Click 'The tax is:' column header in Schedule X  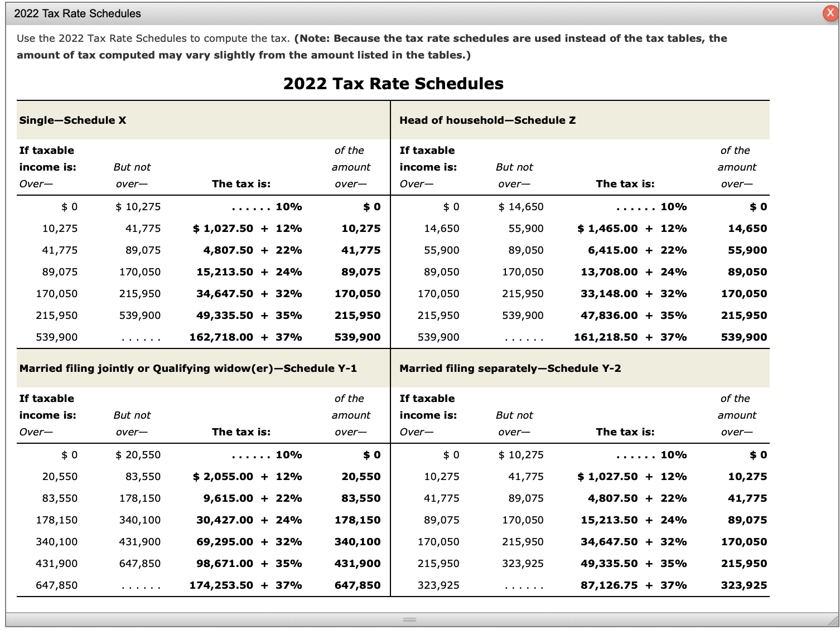[x=241, y=184]
